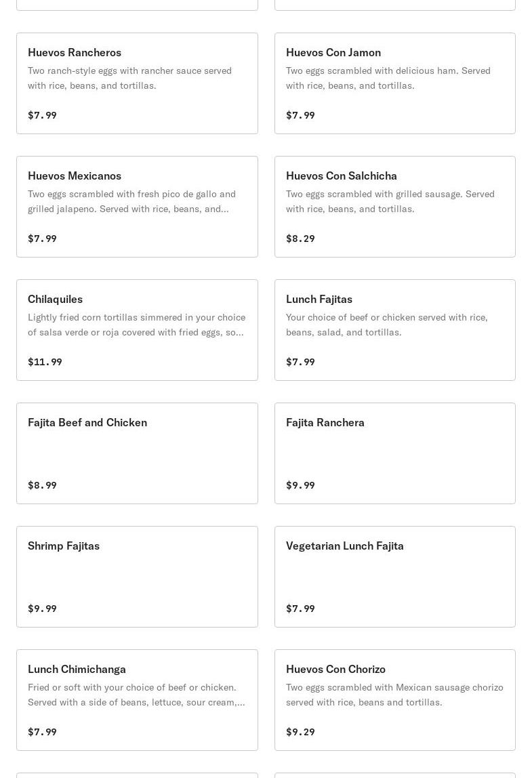Screen dimensions: 532x778
Task: Click the $9.29 price for Huevos Con Chorizo
Action: 300,732
